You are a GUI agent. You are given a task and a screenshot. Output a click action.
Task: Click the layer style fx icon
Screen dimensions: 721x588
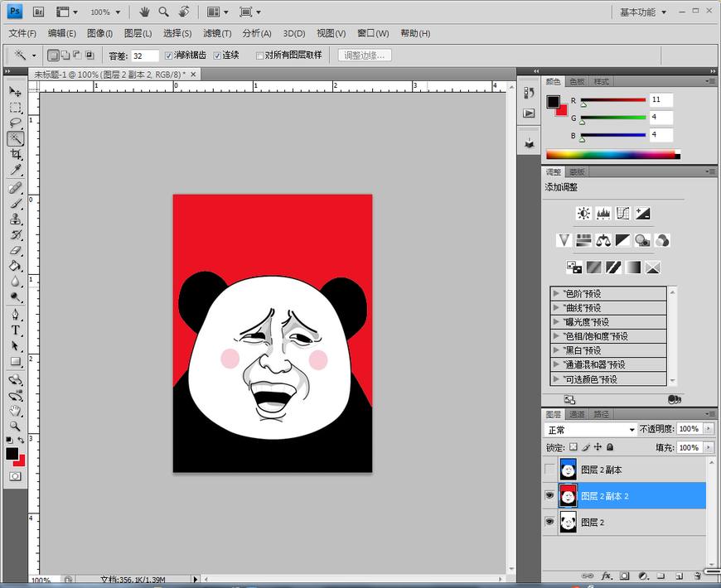607,576
